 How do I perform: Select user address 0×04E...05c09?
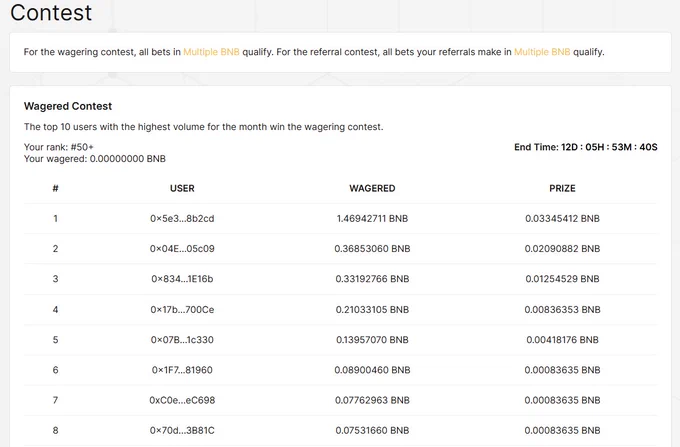[182, 249]
